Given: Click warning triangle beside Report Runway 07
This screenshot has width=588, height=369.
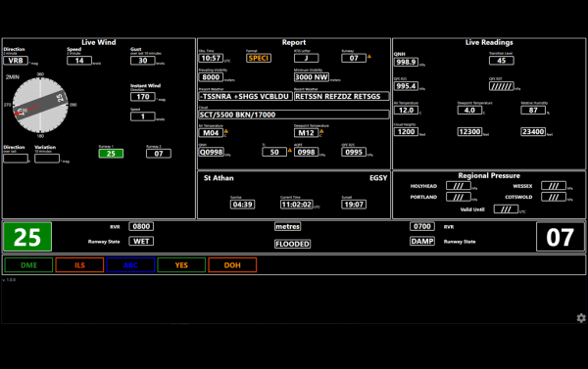Looking at the screenshot, I should pos(369,57).
